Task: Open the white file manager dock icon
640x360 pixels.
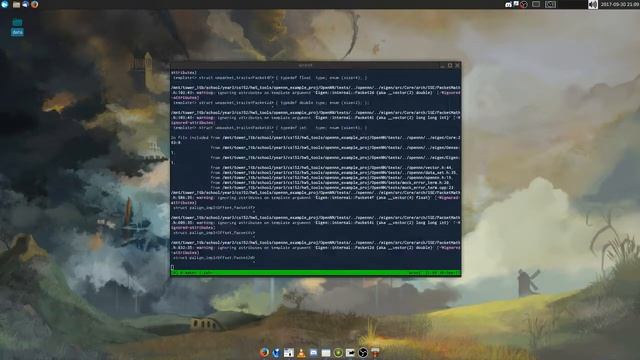Action: coord(326,353)
